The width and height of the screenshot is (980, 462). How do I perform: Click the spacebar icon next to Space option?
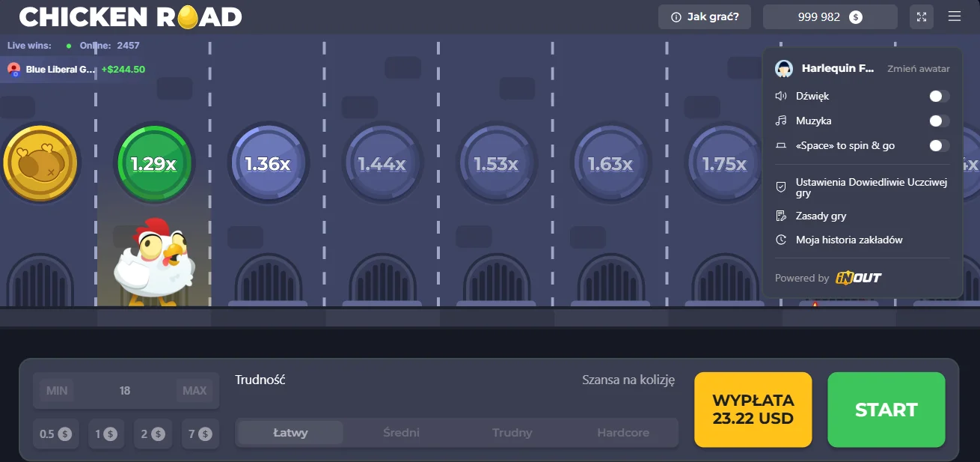[x=781, y=145]
